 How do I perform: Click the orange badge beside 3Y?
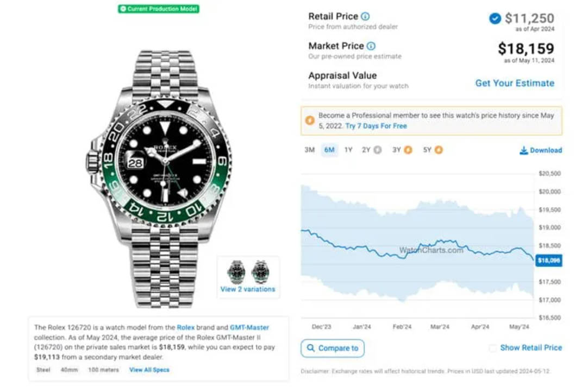click(408, 150)
